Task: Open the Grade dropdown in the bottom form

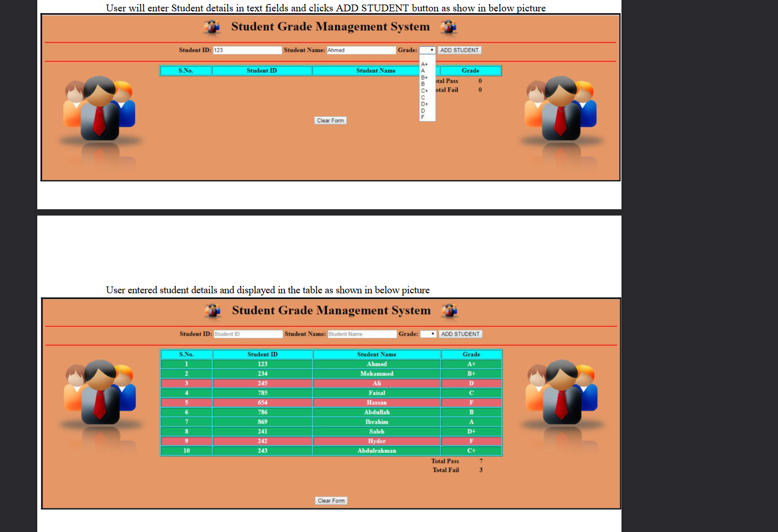Action: pos(429,334)
